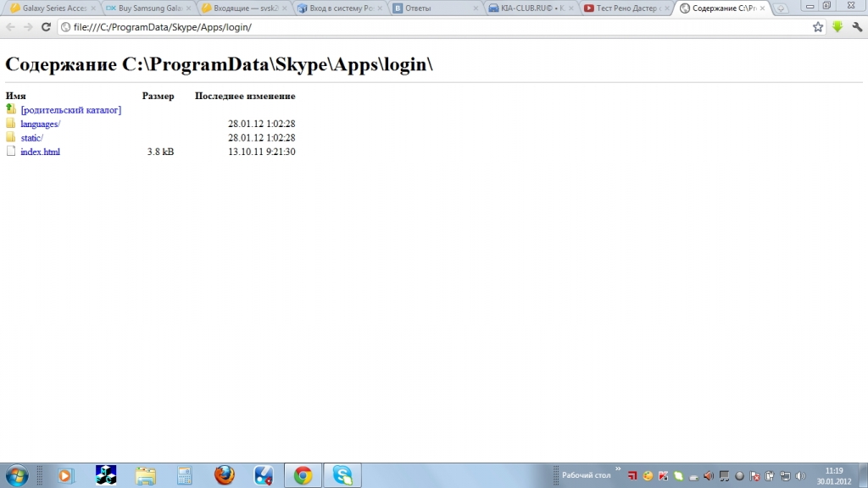The width and height of the screenshot is (868, 488).
Task: Open the calculator from the taskbar
Action: 185,475
